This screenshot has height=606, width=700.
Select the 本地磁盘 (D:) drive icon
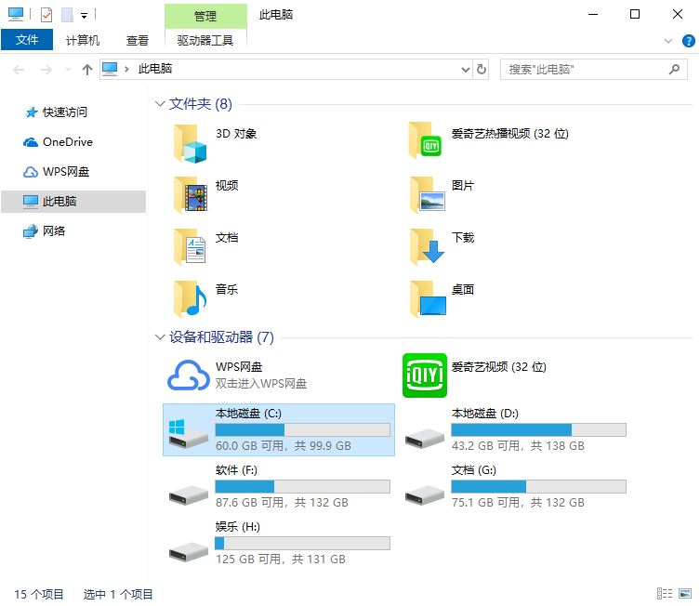[x=425, y=435]
